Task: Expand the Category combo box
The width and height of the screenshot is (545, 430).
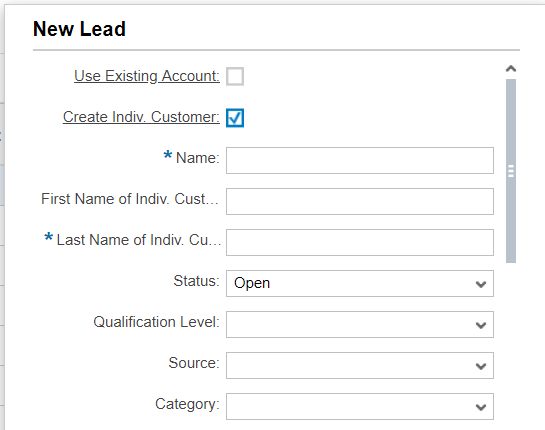Action: (x=360, y=407)
